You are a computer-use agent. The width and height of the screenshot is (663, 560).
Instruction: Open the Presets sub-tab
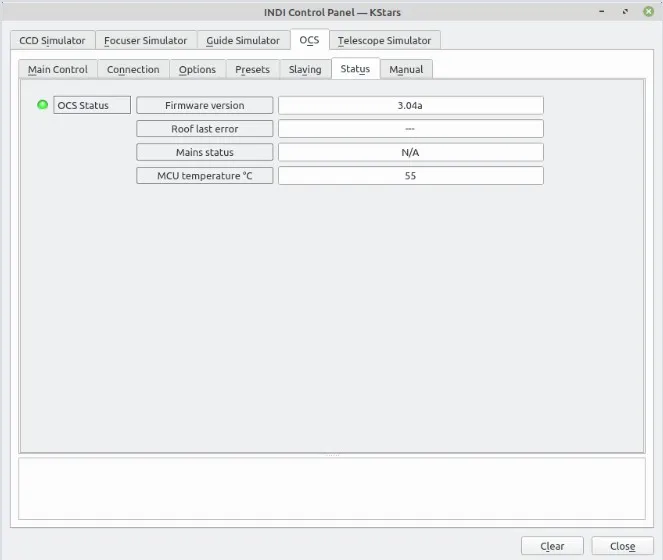coord(252,69)
